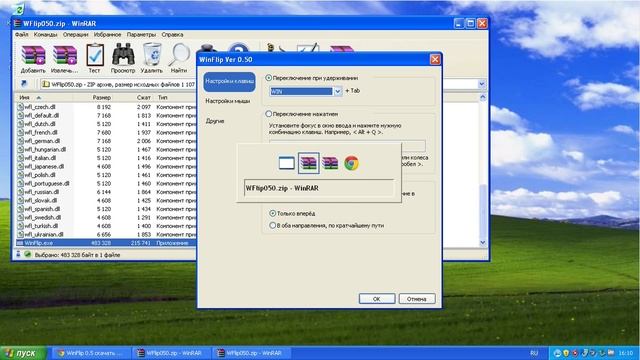Select the wfl_french.dll file row
This screenshot has width=640, height=360.
tap(106, 133)
